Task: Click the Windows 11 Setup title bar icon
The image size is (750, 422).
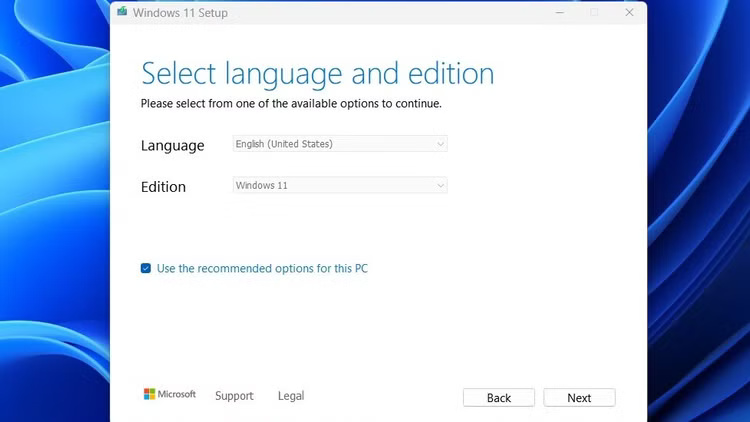Action: [122, 11]
